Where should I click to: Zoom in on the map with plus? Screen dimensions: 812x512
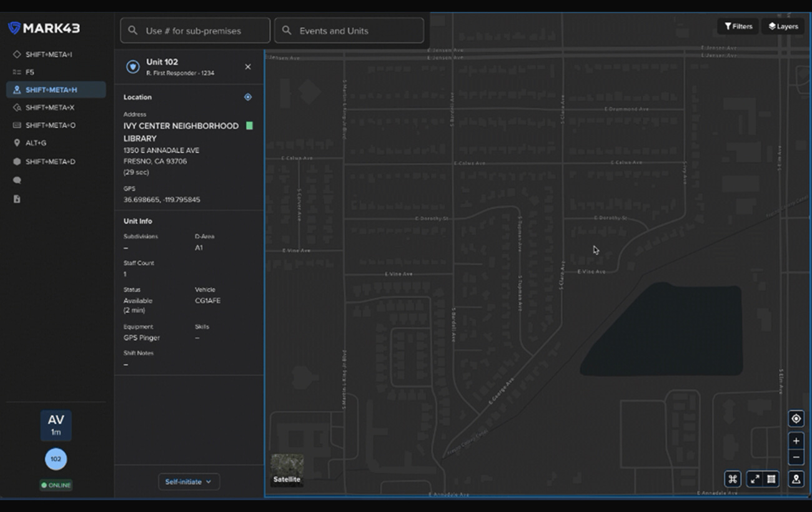(x=796, y=441)
